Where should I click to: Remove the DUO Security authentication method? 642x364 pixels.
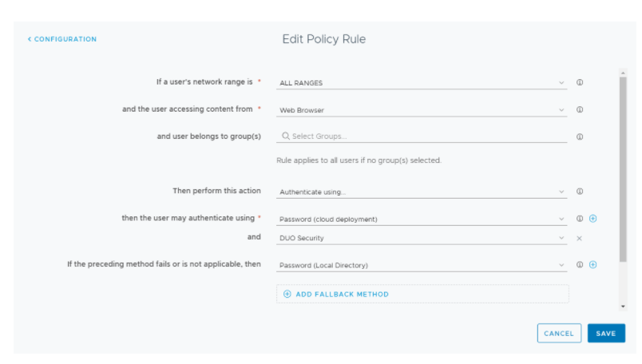tap(580, 238)
